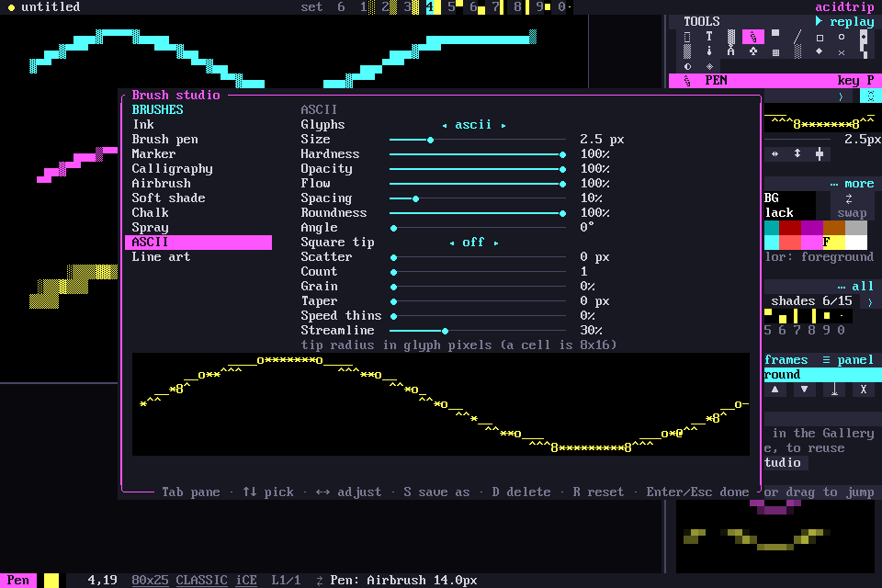Swap foreground and background colors
Viewport: 882px width, 588px height.
(851, 206)
